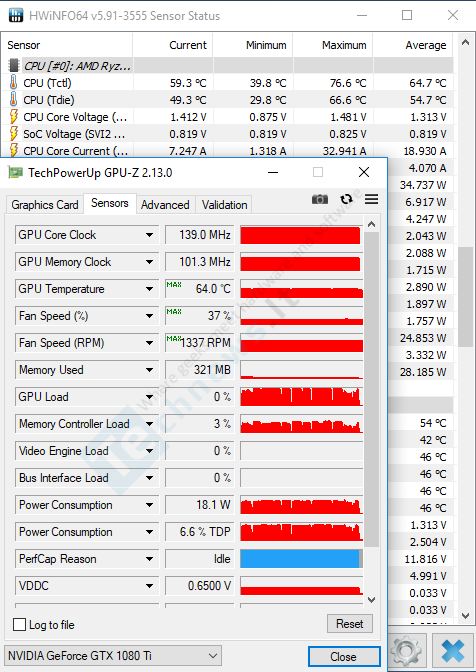Click the SoC Voltage lightning icon
Viewport: 476px width, 672px height.
pyautogui.click(x=14, y=134)
